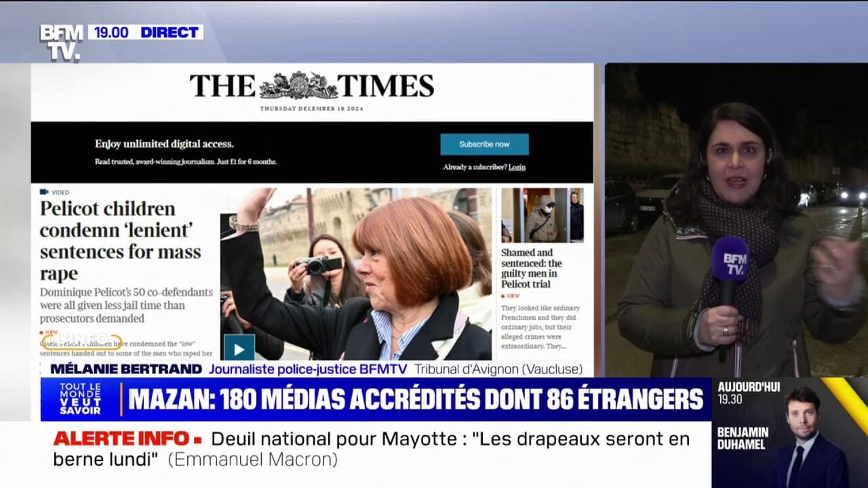Click the thumbnail above the Shamed and sentenced story
The height and width of the screenshot is (488, 868).
(x=542, y=216)
